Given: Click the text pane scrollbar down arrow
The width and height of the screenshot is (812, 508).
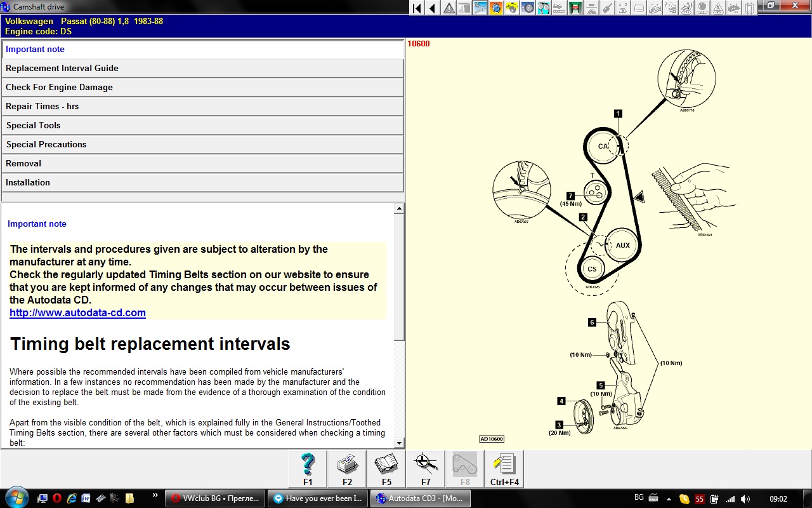Looking at the screenshot, I should point(399,443).
